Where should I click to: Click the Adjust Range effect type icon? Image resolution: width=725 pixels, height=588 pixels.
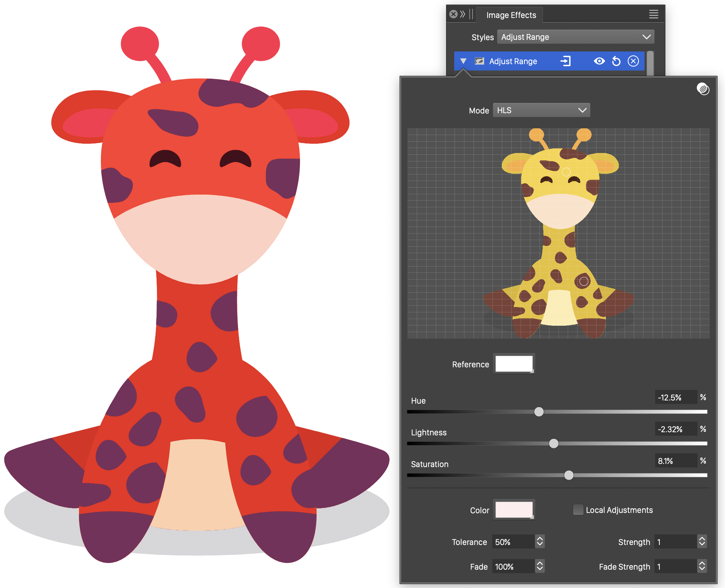(480, 61)
